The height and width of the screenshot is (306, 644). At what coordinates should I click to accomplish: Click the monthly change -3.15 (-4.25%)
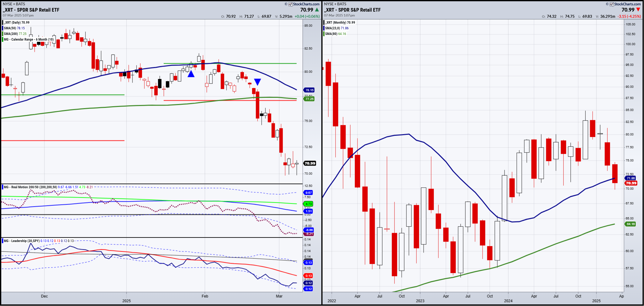629,16
